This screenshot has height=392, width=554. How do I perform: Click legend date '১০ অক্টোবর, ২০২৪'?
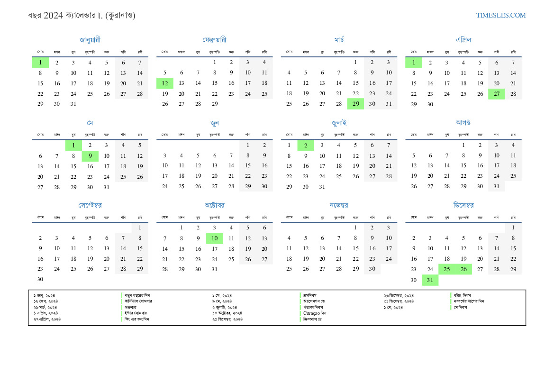coord(227,313)
